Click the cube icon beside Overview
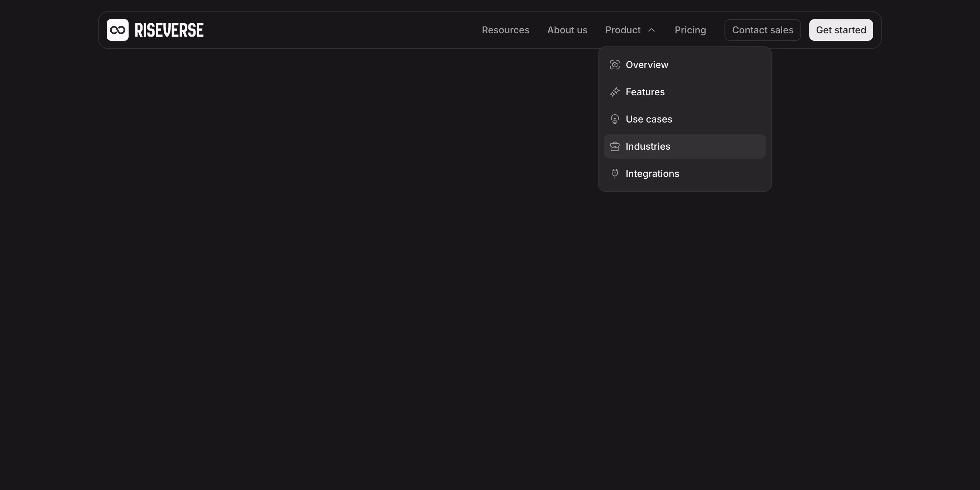Viewport: 980px width, 490px height. pyautogui.click(x=615, y=65)
